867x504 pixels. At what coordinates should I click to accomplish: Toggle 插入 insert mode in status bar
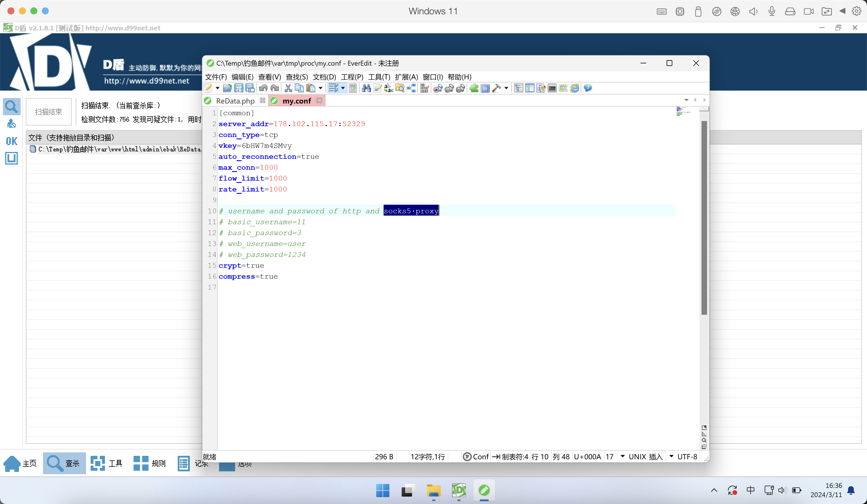tap(656, 456)
